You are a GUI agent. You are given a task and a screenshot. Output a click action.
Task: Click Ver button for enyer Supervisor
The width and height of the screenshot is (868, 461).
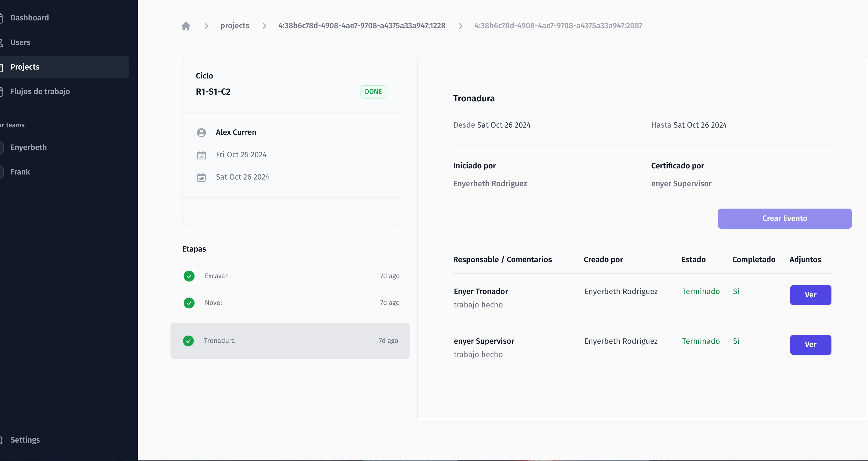pos(811,344)
